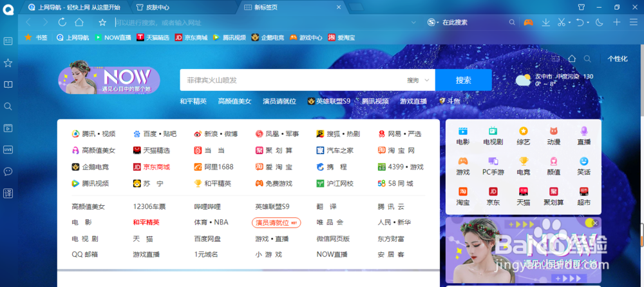Expand the screenshot scissors dropdown arrow
644x287 pixels.
point(570,23)
